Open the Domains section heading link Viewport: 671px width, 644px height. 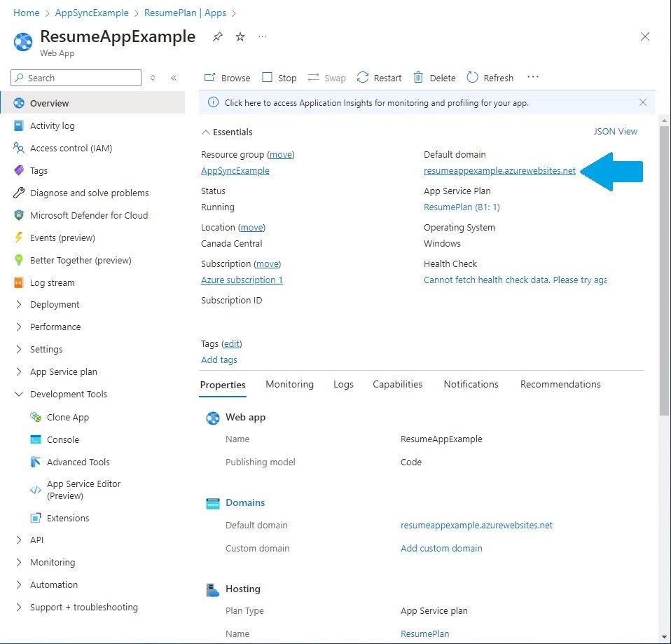[245, 502]
